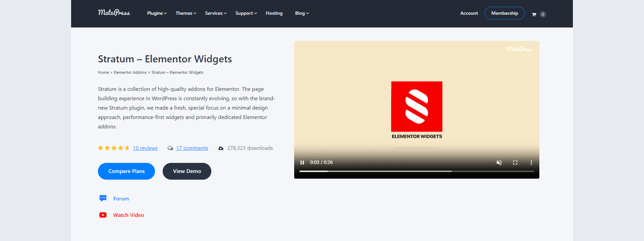644x241 pixels.
Task: Enter fullscreen video mode
Action: [x=515, y=163]
